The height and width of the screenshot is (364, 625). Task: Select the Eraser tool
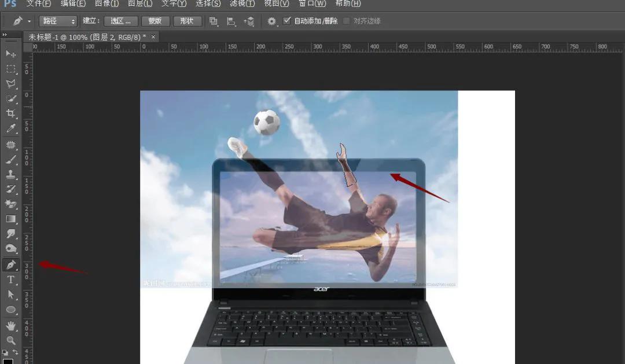(x=10, y=204)
